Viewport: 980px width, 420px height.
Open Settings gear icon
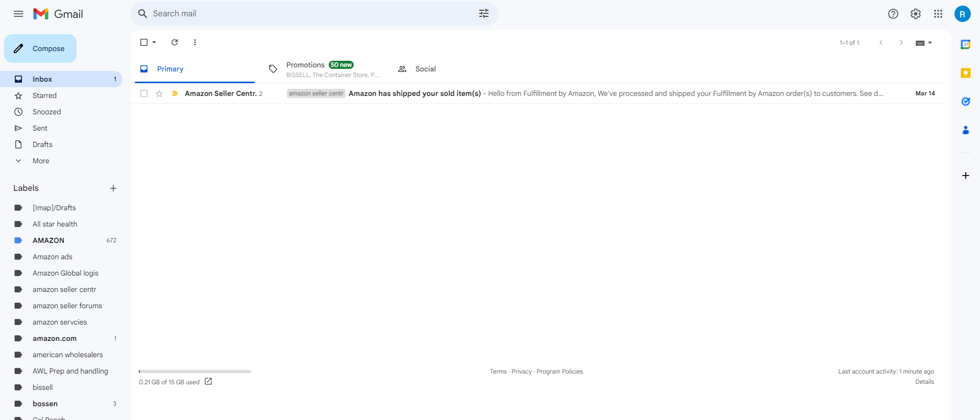point(916,14)
